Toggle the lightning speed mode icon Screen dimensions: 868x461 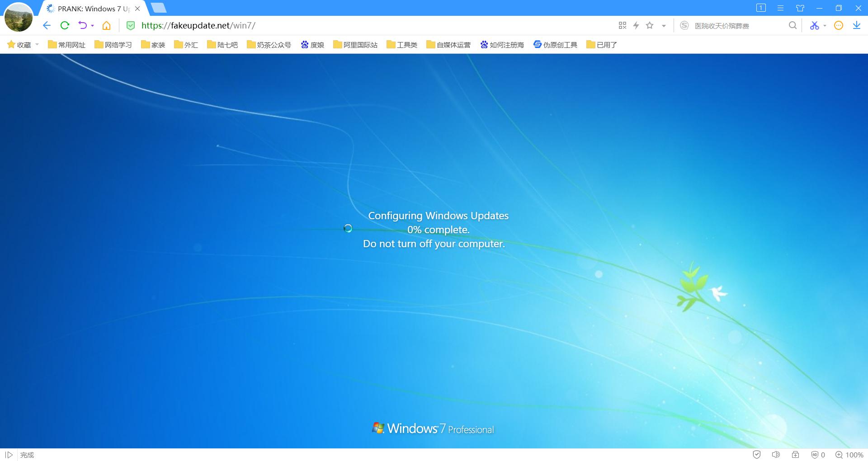636,25
